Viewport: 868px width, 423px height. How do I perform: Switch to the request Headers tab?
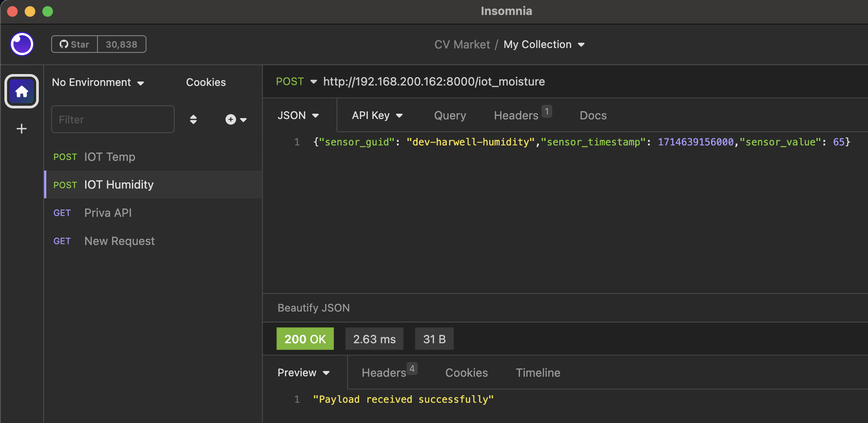tap(522, 115)
